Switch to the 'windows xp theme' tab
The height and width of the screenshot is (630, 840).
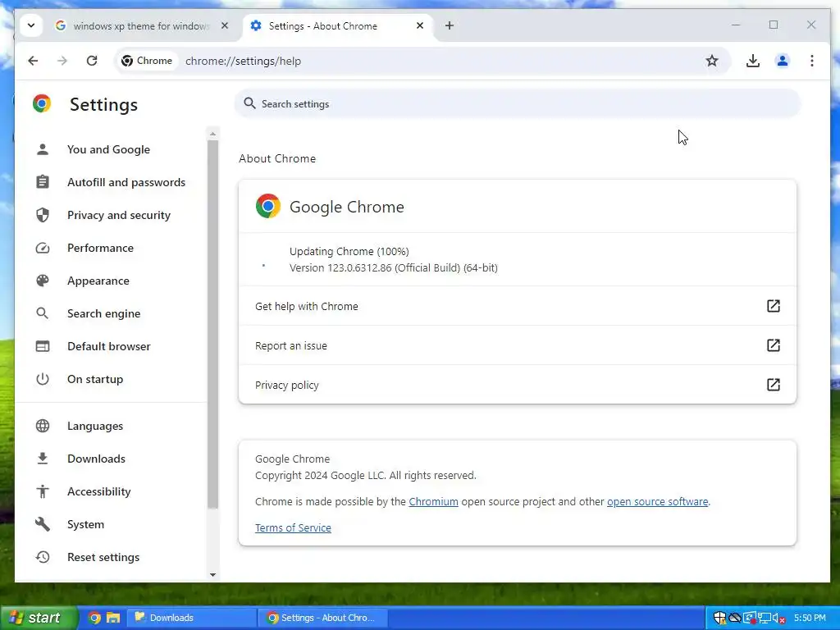coord(140,25)
